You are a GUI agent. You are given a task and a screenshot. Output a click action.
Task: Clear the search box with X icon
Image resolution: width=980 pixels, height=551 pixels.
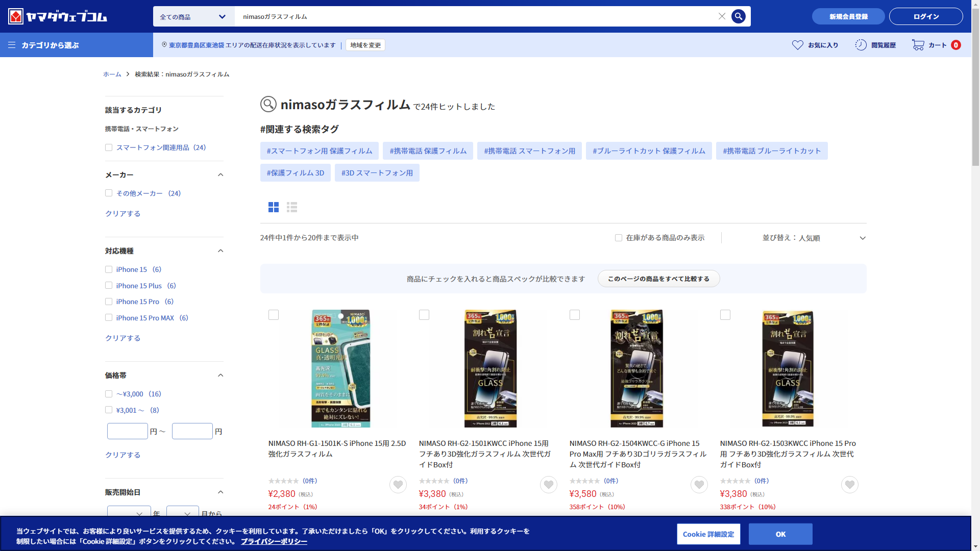(722, 16)
